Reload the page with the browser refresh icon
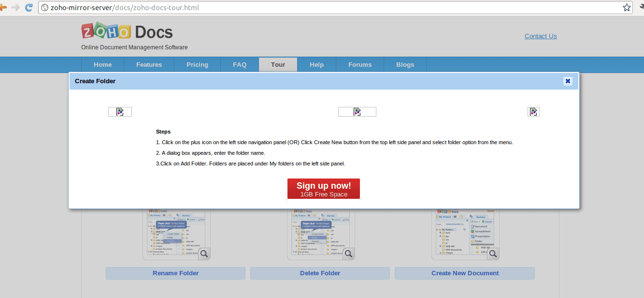Screen dimensions: 644x298 pos(29,7)
